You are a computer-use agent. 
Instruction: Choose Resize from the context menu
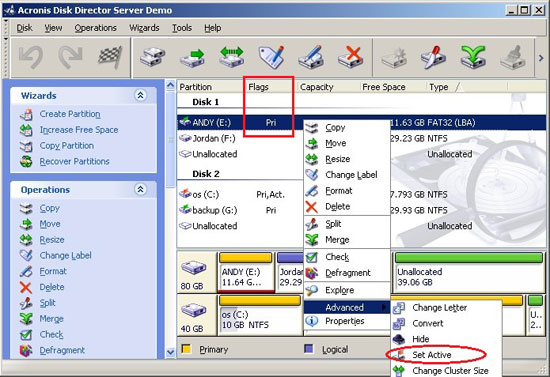point(347,159)
